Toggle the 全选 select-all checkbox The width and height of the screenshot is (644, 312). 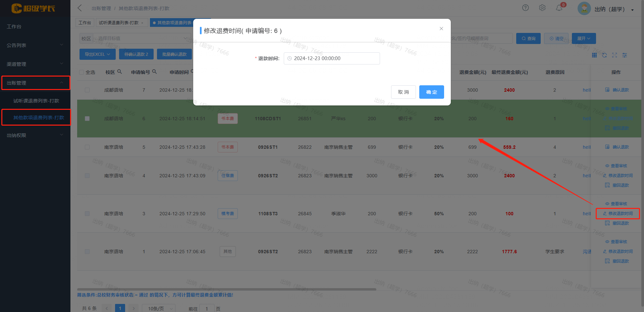(x=82, y=72)
